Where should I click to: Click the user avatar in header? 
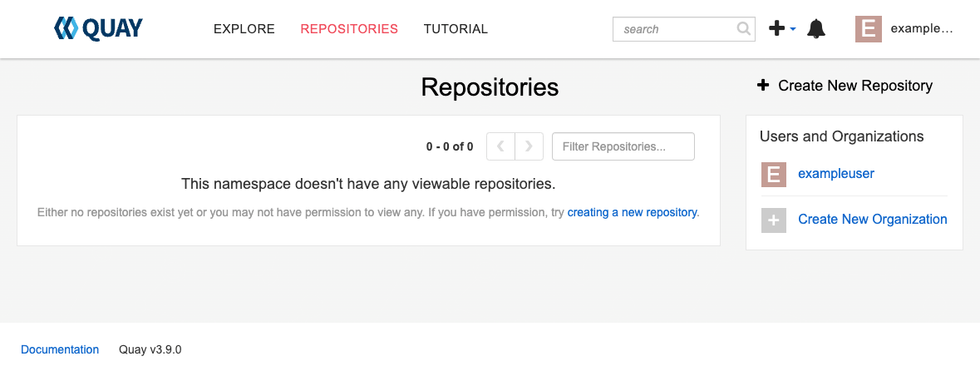click(868, 29)
